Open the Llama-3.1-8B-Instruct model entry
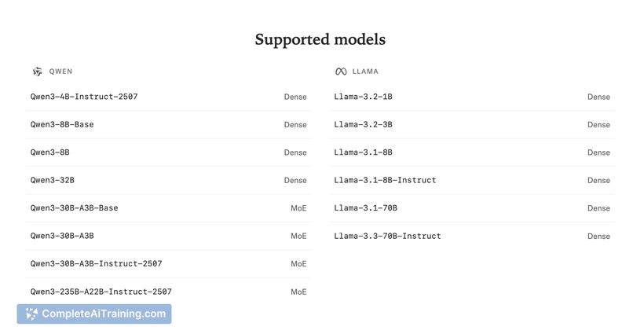The width and height of the screenshot is (644, 334). [385, 180]
